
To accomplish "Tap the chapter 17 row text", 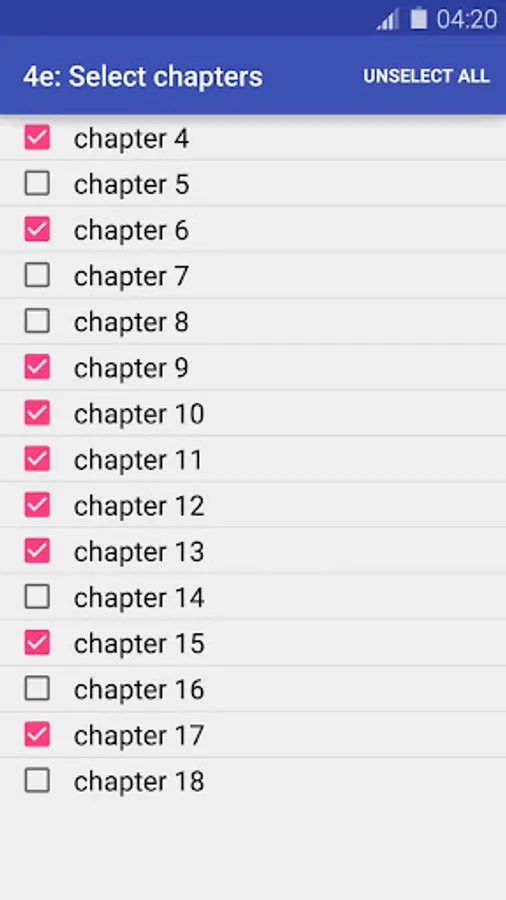I will 139,736.
